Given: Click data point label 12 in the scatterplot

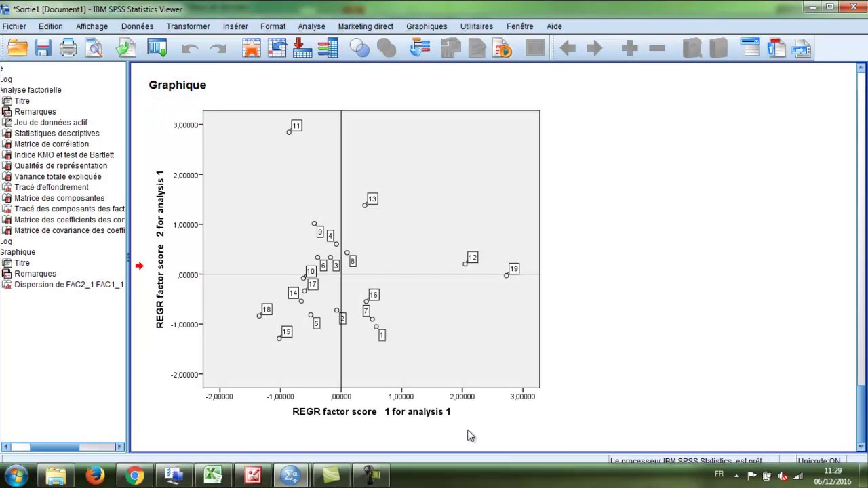Looking at the screenshot, I should point(473,258).
